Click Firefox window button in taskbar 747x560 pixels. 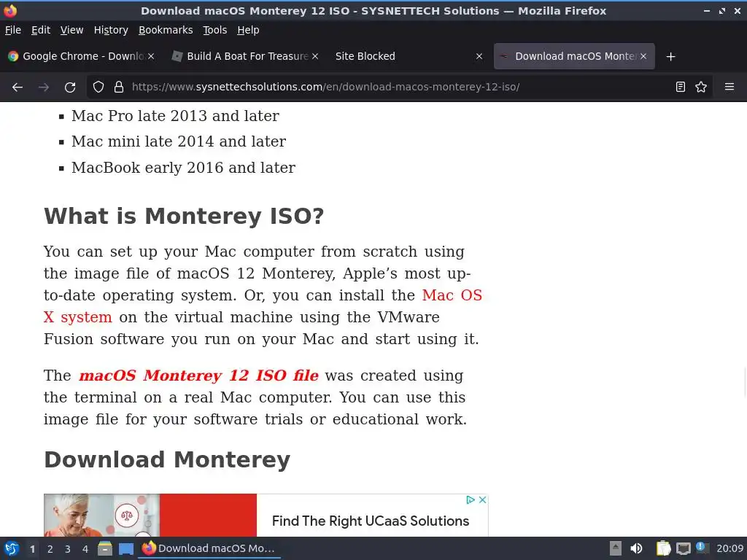(209, 548)
